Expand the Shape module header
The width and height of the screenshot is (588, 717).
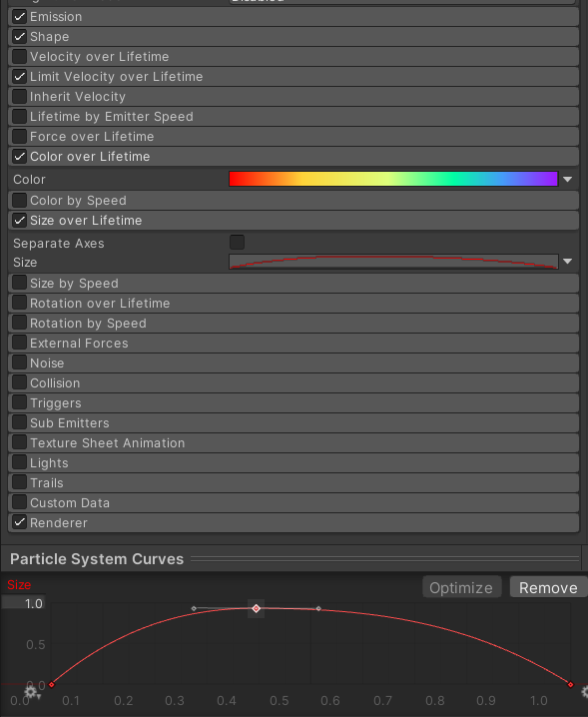(x=294, y=37)
